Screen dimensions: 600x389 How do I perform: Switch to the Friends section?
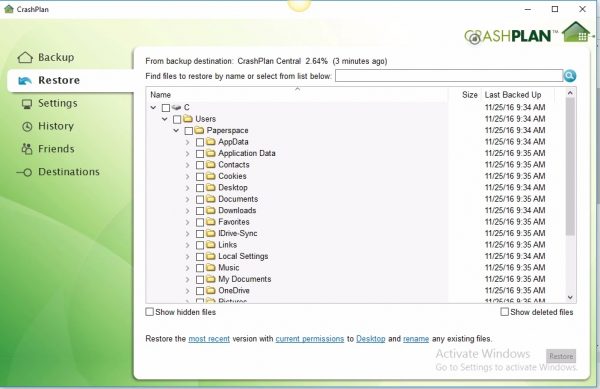(x=56, y=149)
